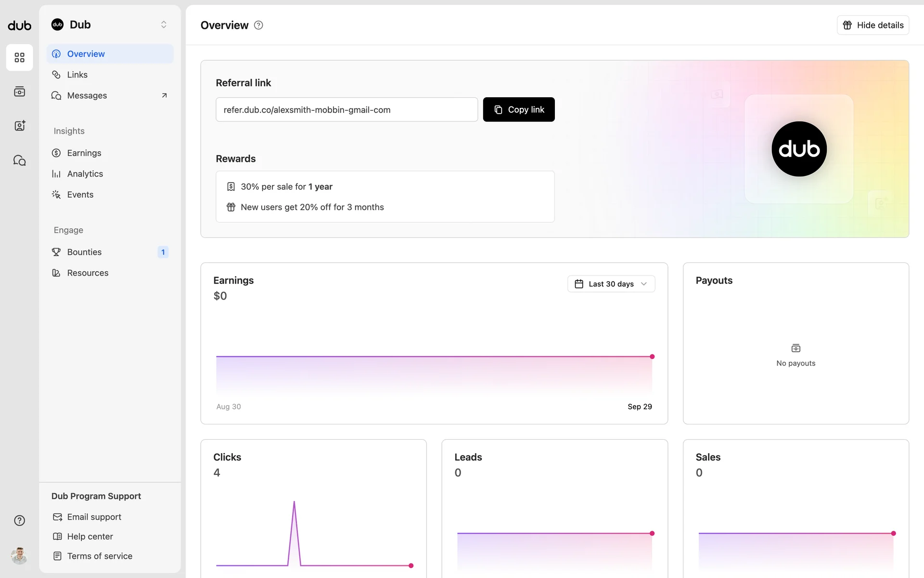Toggle the Hide details button
This screenshot has height=578, width=924.
tap(873, 25)
